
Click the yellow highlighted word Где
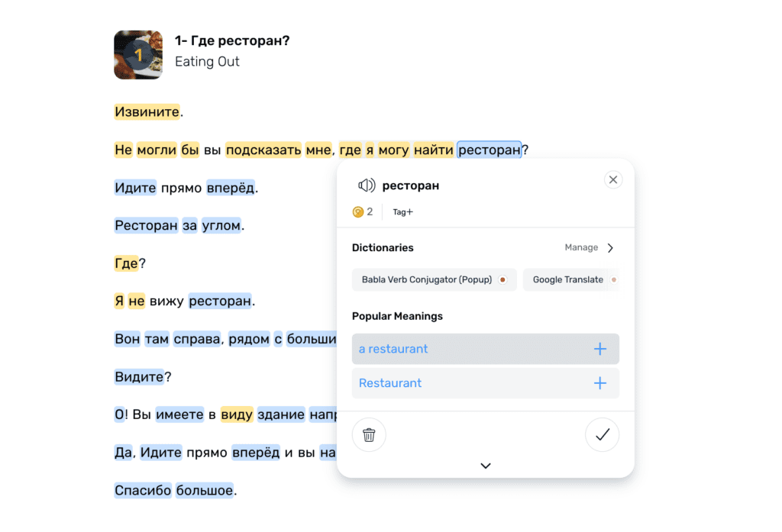[126, 263]
